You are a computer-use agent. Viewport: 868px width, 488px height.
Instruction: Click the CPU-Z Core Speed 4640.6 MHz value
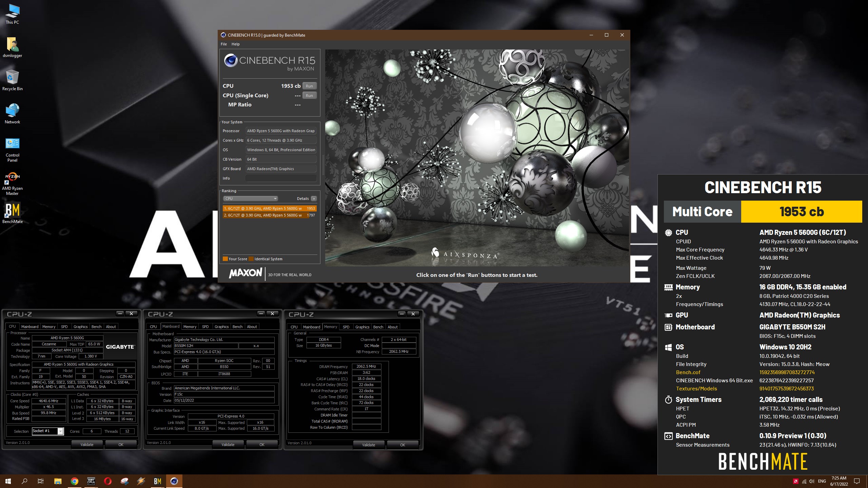coord(48,401)
